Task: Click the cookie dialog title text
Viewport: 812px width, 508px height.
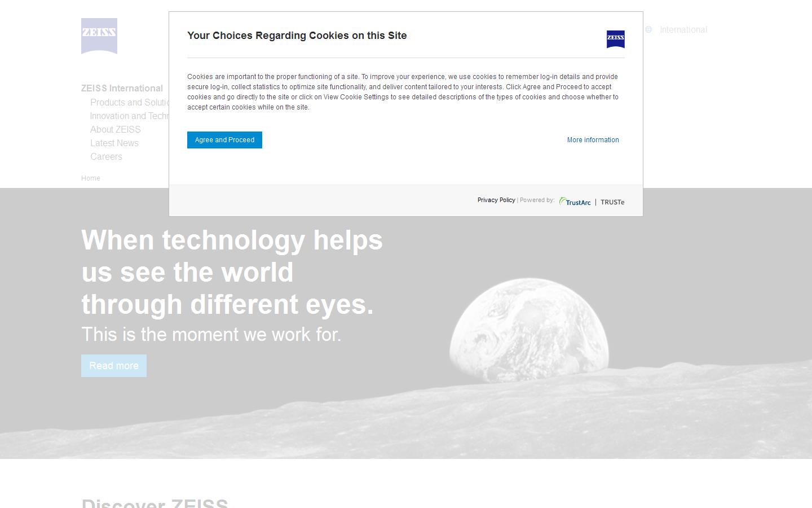Action: 297,36
